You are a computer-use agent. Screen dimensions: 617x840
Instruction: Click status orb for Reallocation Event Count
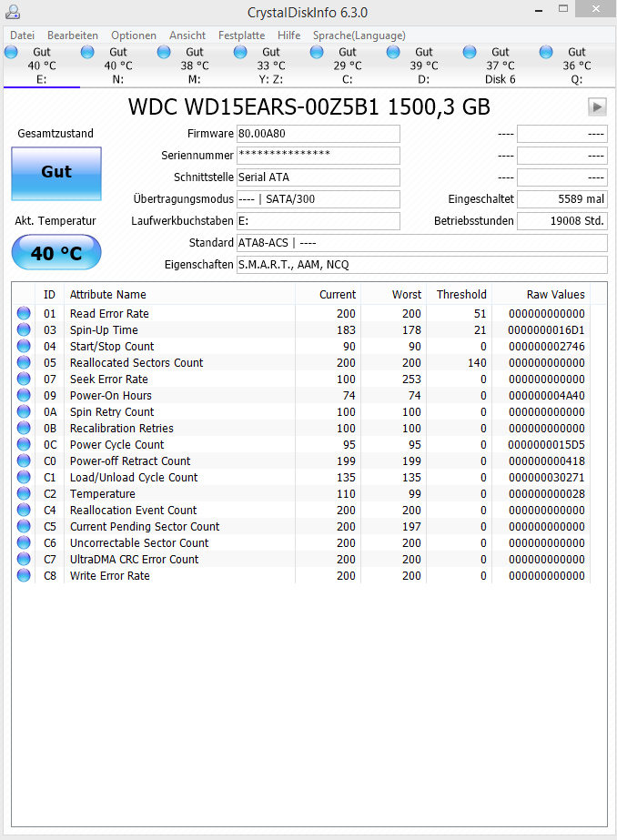coord(24,510)
